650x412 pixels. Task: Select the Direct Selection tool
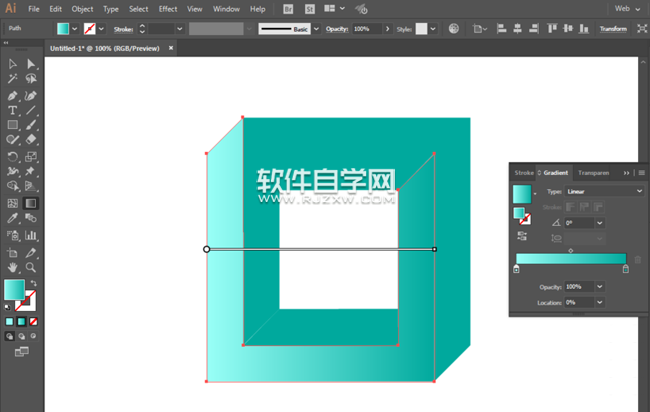(x=31, y=63)
